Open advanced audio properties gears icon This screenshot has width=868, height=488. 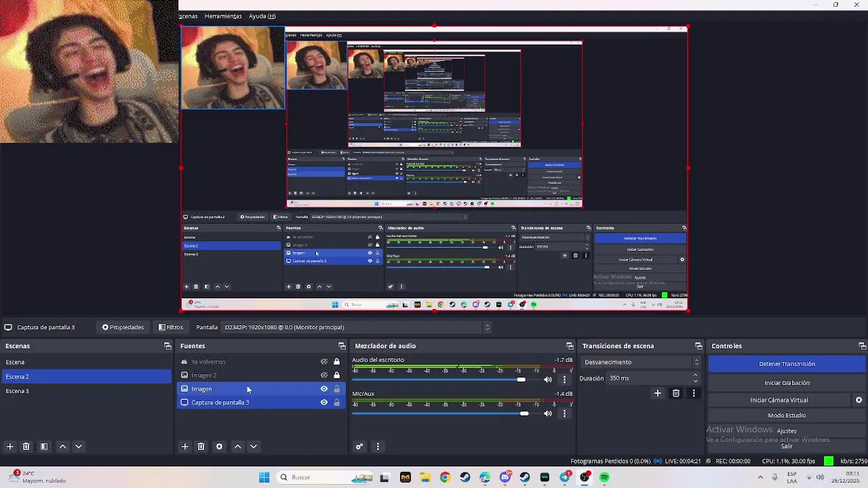point(359,447)
